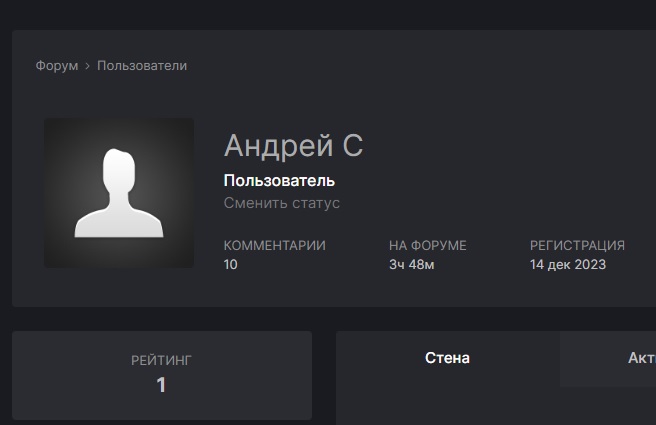Click the НА ФОРУМЕ stat label
656x425 pixels.
point(427,245)
